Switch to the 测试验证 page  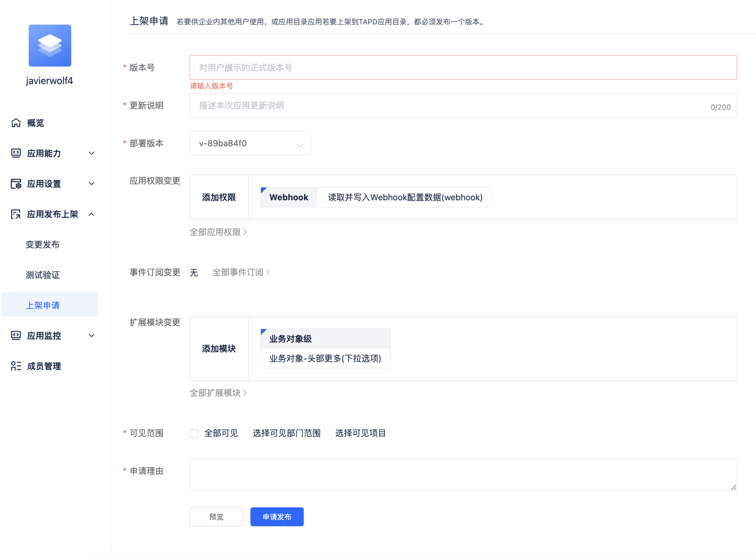[x=43, y=275]
